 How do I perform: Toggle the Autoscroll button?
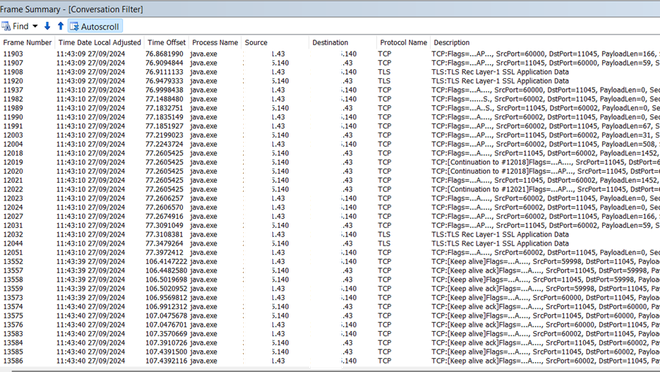coord(95,27)
